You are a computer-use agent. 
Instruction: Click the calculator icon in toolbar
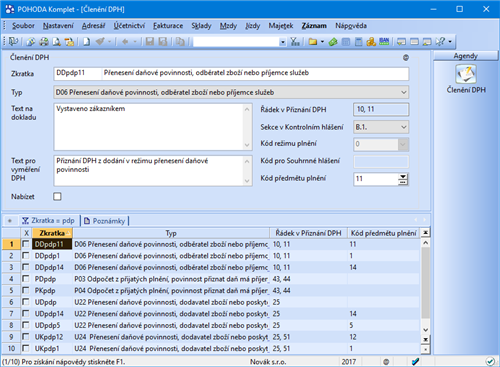click(x=359, y=42)
